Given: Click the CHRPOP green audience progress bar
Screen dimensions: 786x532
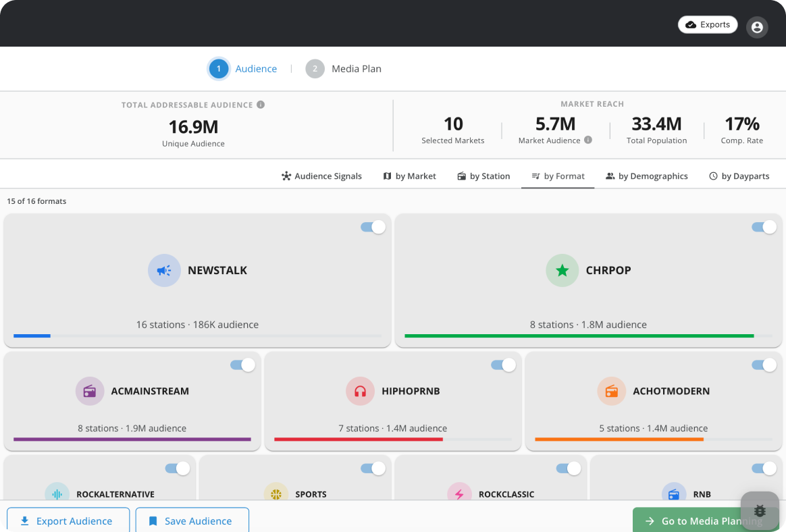Looking at the screenshot, I should click(579, 336).
